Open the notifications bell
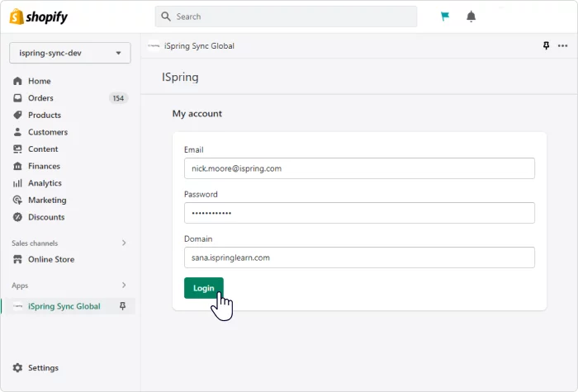The height and width of the screenshot is (392, 578). click(471, 17)
